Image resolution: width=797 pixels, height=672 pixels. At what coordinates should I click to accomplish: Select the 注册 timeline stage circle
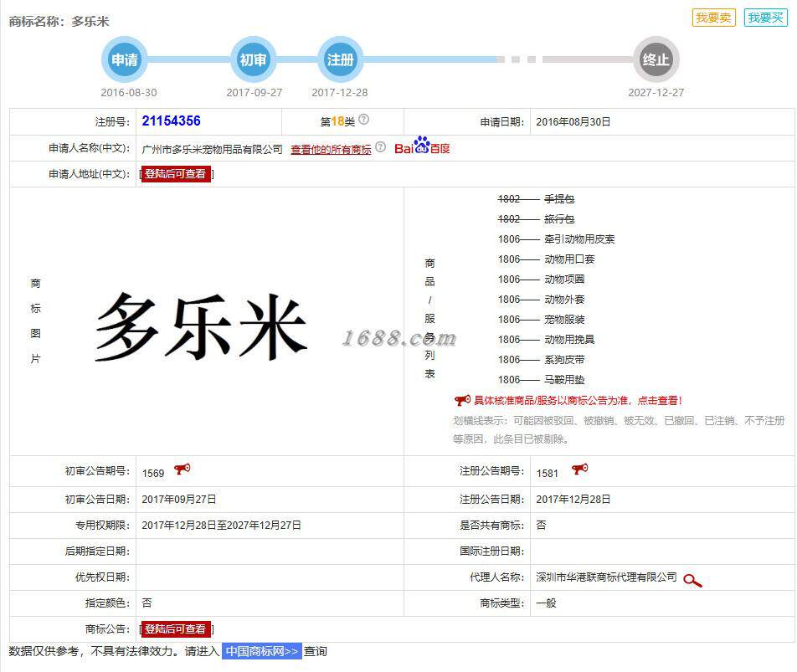pos(340,59)
